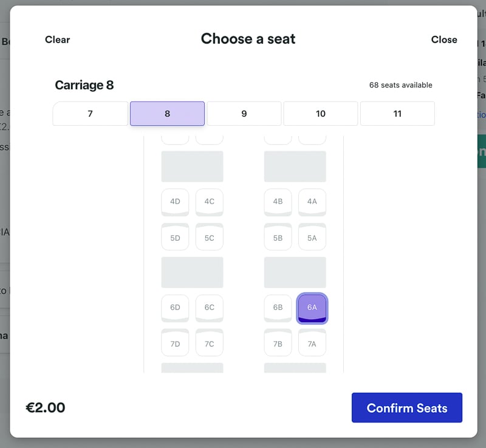This screenshot has height=448, width=486.
Task: Select seat 5C
Action: pyautogui.click(x=210, y=237)
